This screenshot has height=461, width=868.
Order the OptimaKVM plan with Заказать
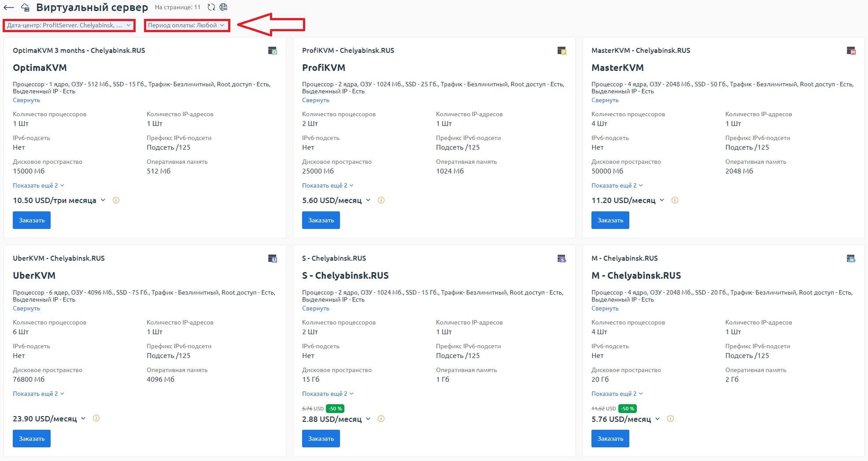[x=32, y=220]
